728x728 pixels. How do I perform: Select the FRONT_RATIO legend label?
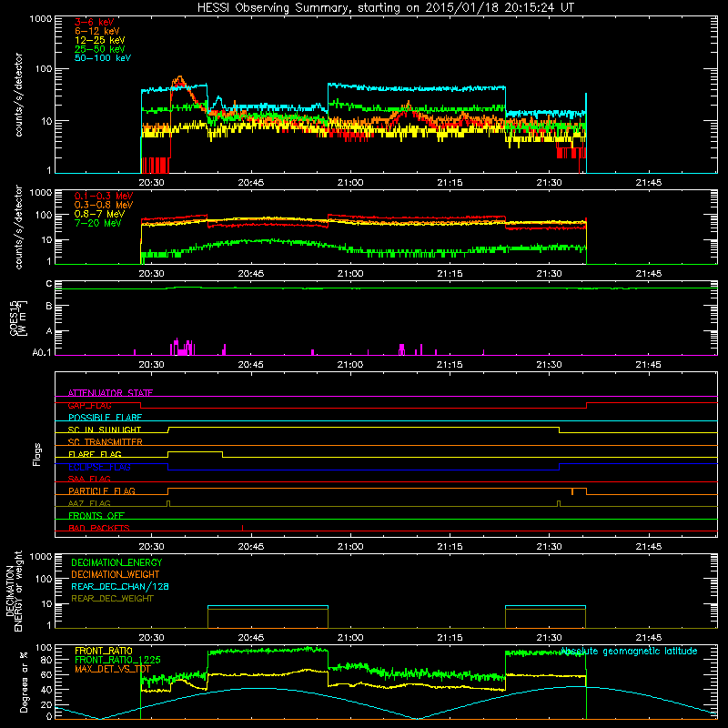(104, 651)
